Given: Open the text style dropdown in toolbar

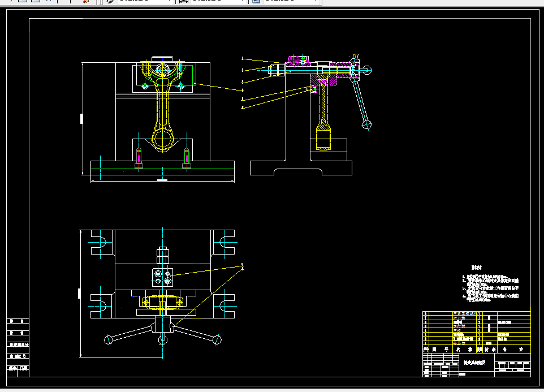Looking at the screenshot, I should 146,1.
